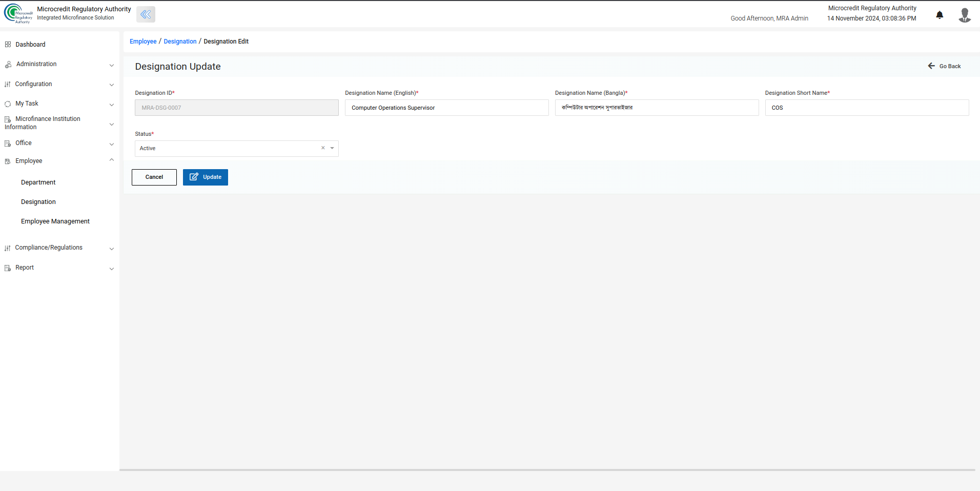Screen dimensions: 980x491
Task: Open Department submenu item
Action: 38,182
